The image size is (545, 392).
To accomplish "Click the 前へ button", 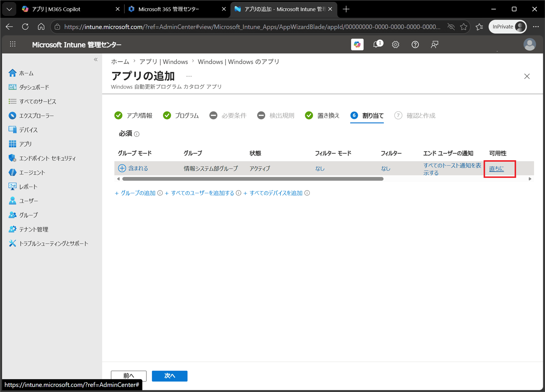I will click(x=129, y=376).
